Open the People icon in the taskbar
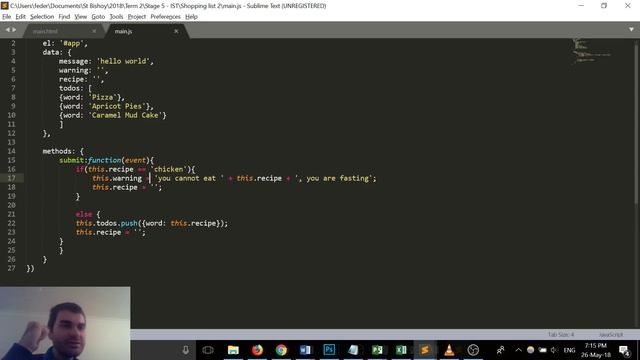Image resolution: width=640 pixels, height=360 pixels. [x=500, y=350]
